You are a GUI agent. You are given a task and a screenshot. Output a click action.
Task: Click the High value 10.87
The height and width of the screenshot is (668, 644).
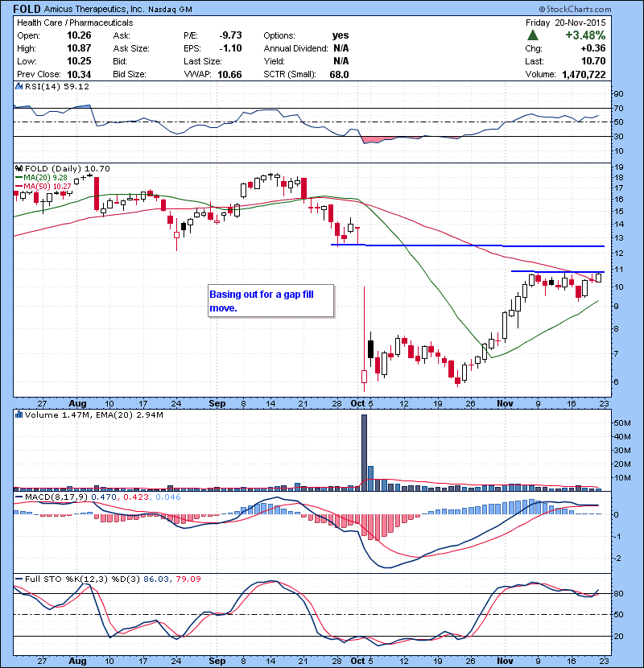[79, 48]
